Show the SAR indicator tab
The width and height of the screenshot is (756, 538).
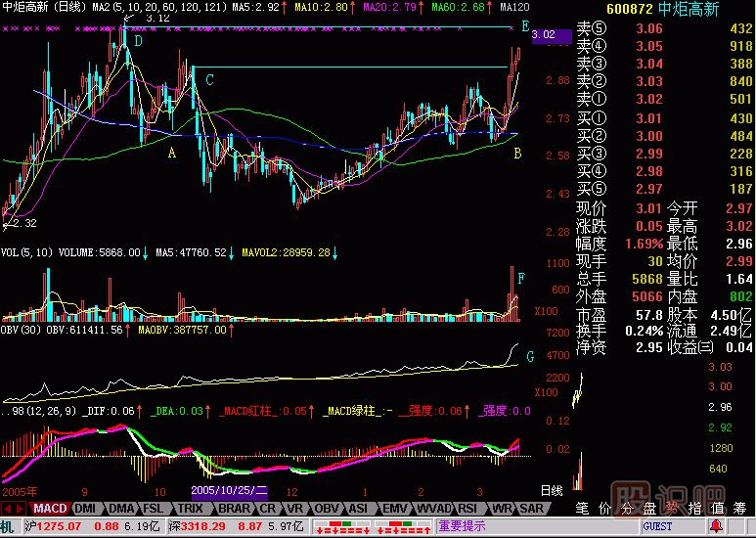pos(531,509)
